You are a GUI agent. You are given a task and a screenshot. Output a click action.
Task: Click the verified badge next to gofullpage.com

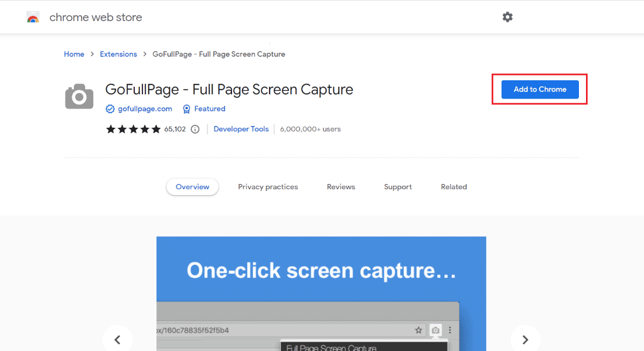coord(110,109)
